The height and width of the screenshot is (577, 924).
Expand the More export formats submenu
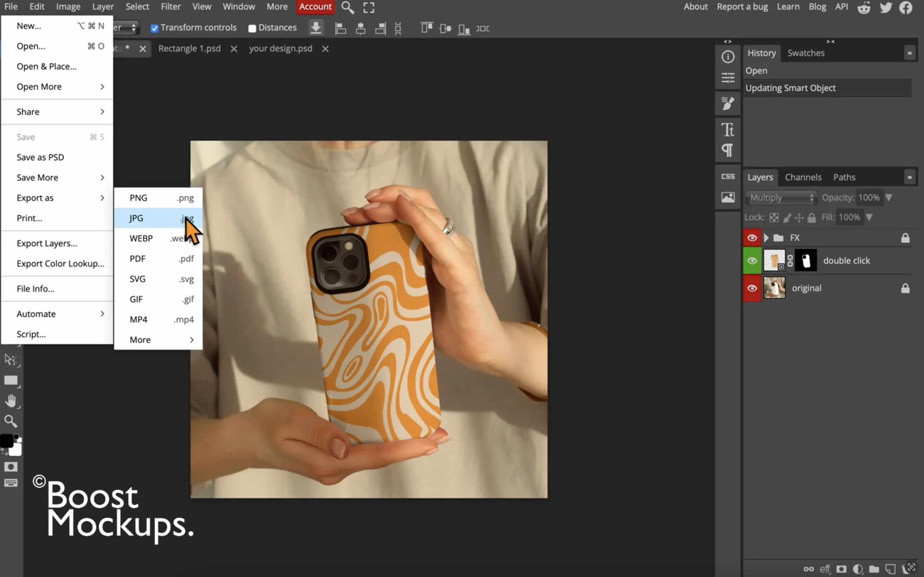click(158, 340)
